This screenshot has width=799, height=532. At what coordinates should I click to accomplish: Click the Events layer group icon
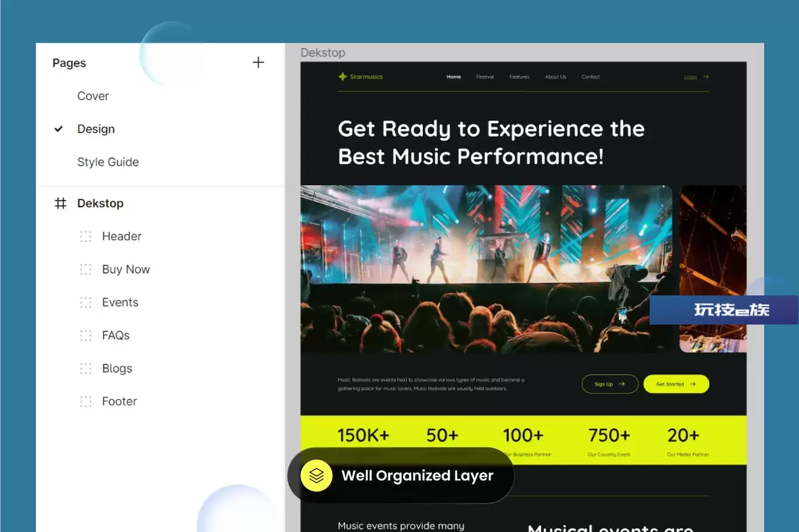(x=86, y=302)
